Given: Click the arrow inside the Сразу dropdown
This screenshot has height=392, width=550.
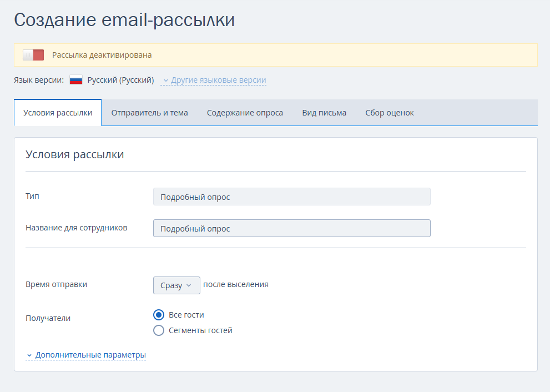Looking at the screenshot, I should pos(189,285).
